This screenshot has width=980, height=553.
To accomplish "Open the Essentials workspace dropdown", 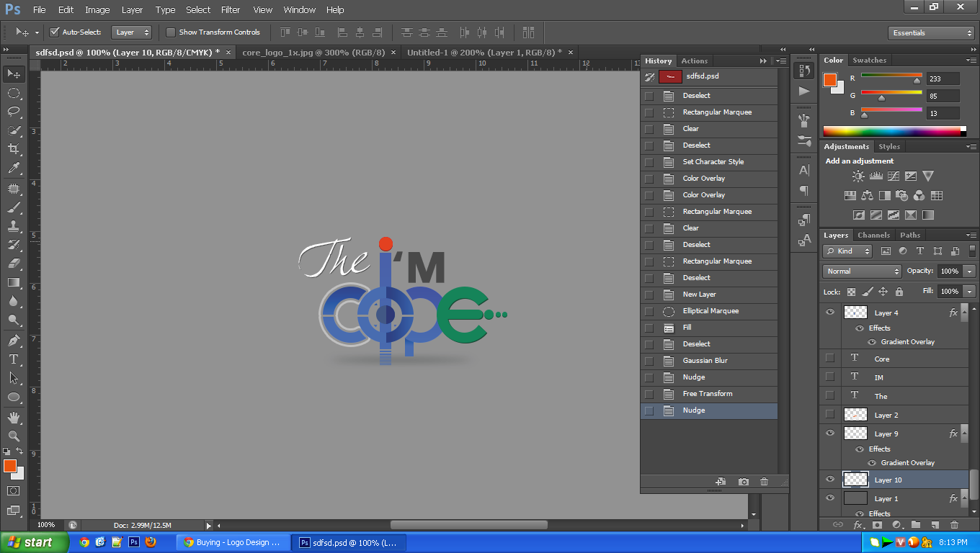I will [931, 33].
